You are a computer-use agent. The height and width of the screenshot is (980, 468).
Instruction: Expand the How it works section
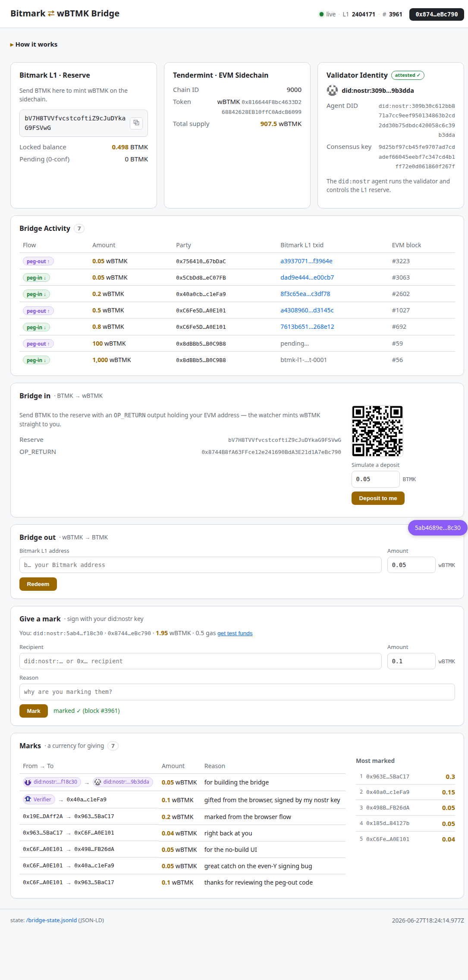tap(34, 44)
